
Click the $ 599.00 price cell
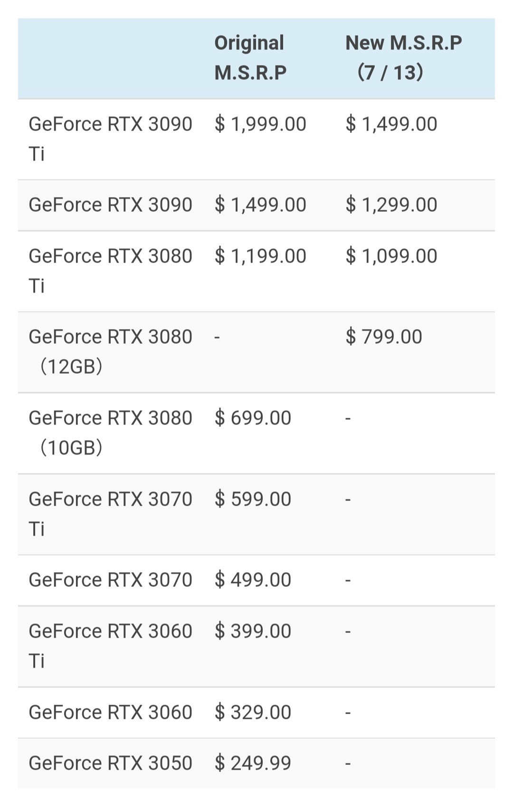point(253,499)
